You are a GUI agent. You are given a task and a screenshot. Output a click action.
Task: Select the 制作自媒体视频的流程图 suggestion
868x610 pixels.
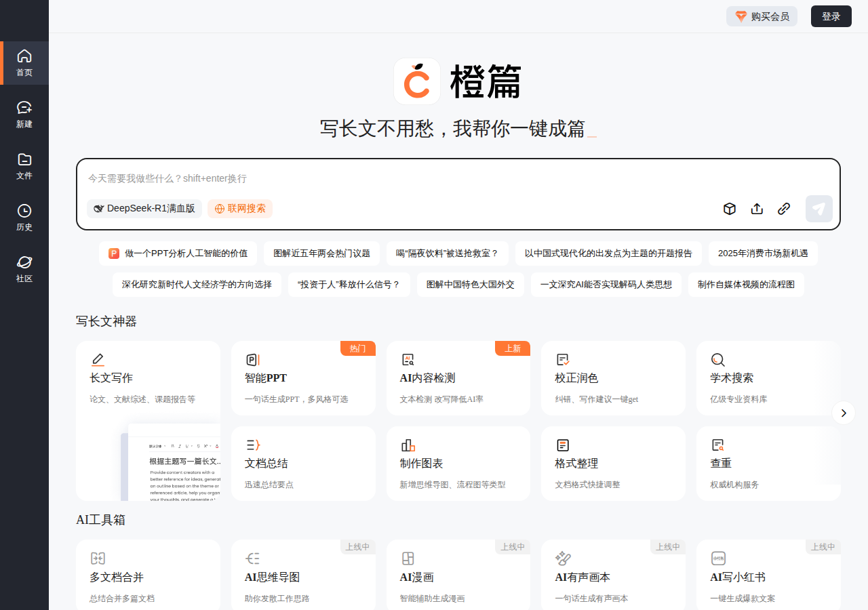746,285
